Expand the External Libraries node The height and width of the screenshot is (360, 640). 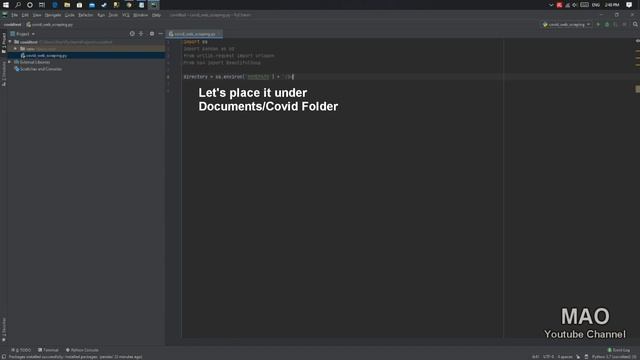click(10, 62)
